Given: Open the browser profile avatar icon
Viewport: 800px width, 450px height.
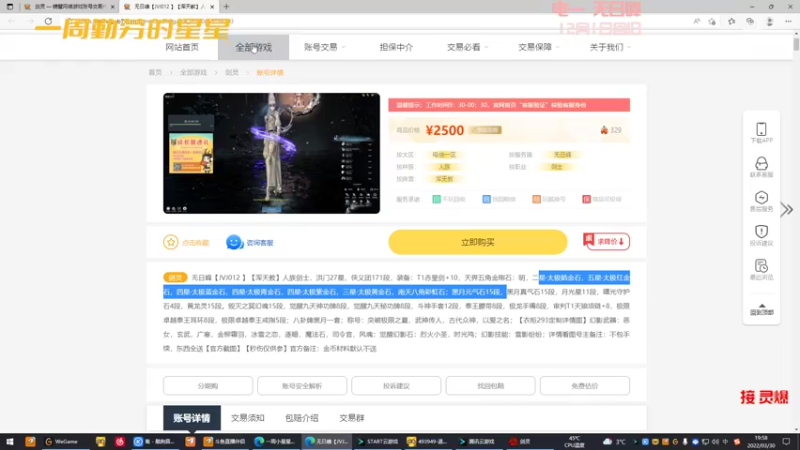Looking at the screenshot, I should pos(769,21).
